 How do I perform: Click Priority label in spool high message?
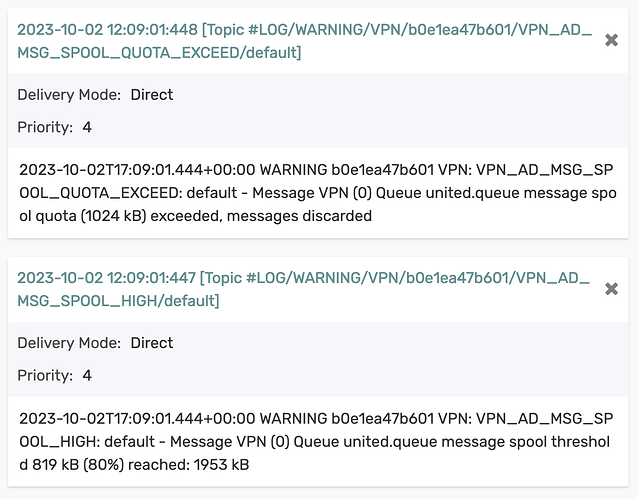coord(45,376)
